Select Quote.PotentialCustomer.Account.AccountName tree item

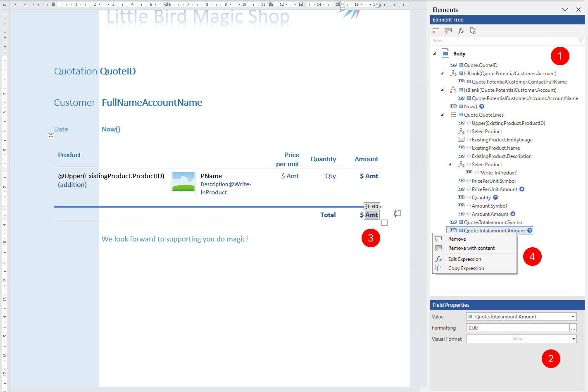coord(525,98)
